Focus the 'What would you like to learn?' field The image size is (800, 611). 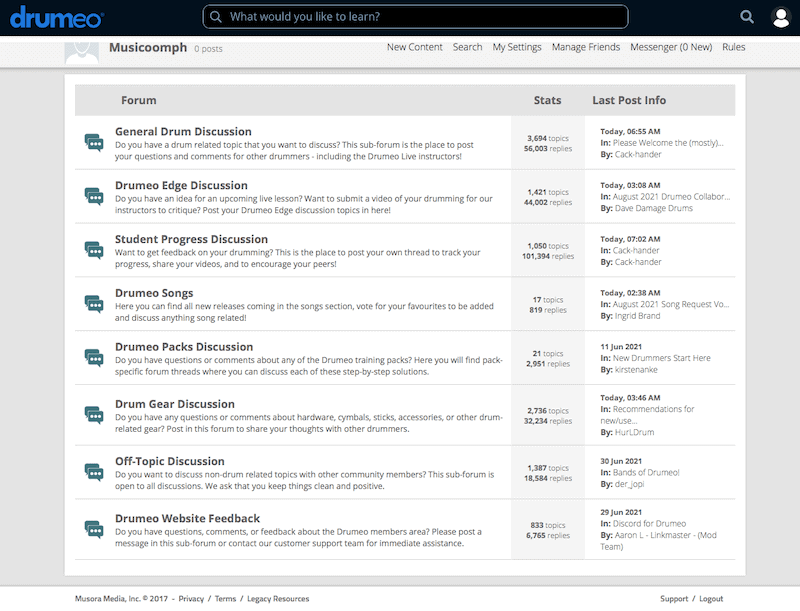(x=415, y=17)
